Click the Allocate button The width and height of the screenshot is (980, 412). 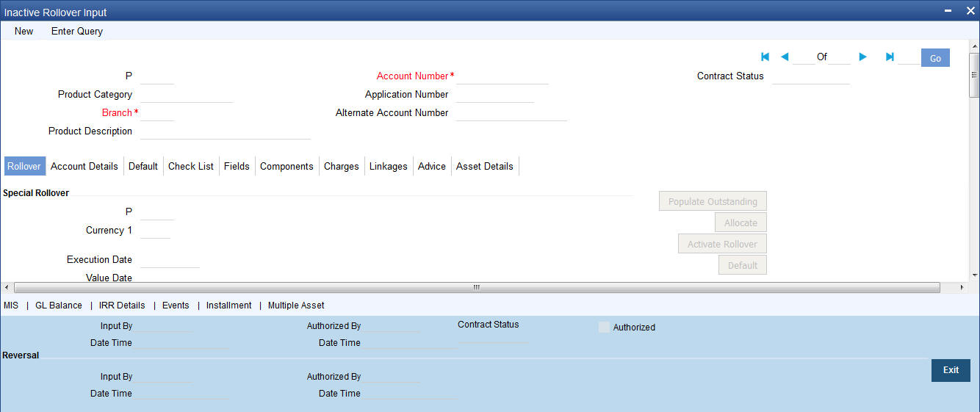[741, 223]
